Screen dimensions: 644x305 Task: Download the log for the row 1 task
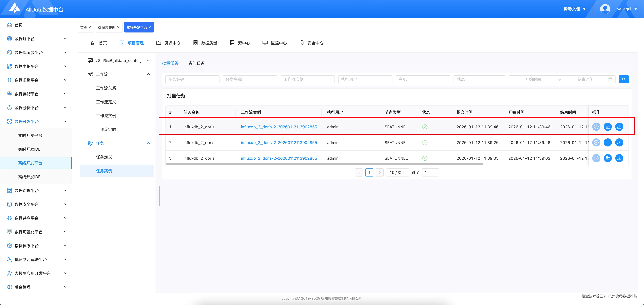[619, 127]
